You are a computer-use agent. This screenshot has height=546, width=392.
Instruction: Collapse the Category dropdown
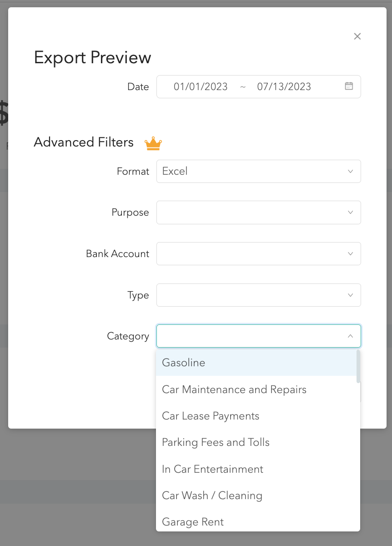(x=259, y=336)
